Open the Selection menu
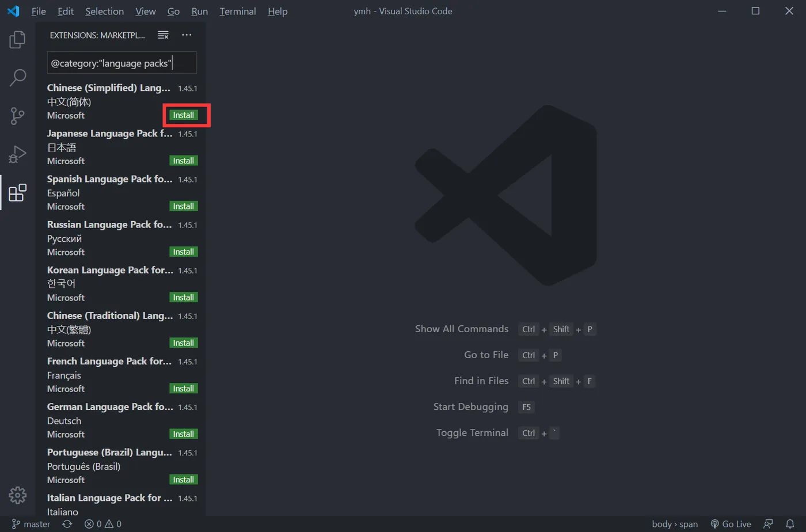Screen dimensions: 806x532 104,12
